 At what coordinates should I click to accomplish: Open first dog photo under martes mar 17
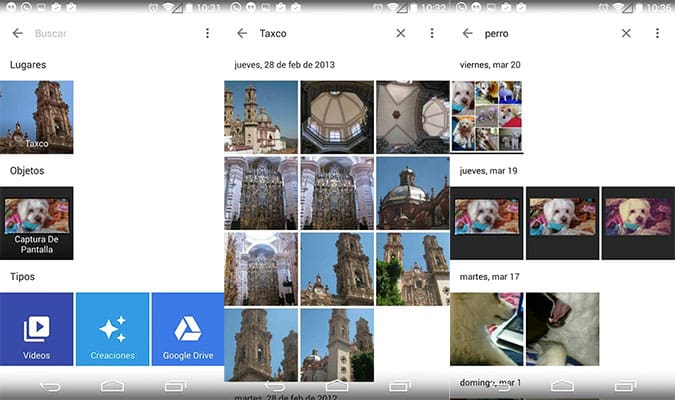pos(487,329)
